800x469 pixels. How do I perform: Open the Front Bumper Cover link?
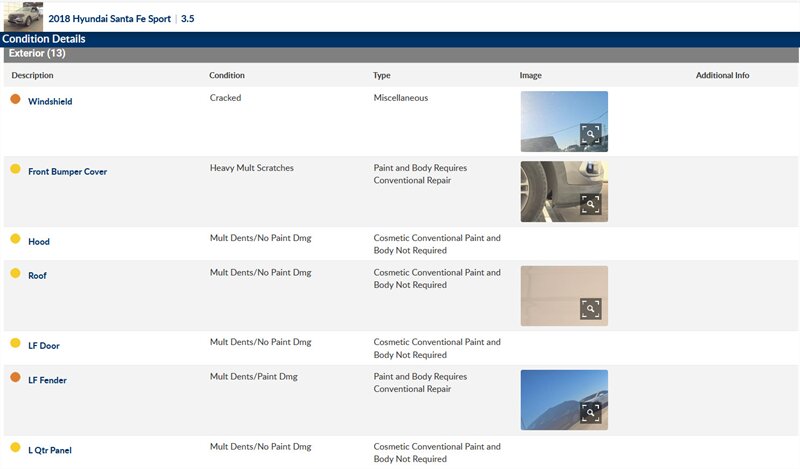click(x=67, y=172)
